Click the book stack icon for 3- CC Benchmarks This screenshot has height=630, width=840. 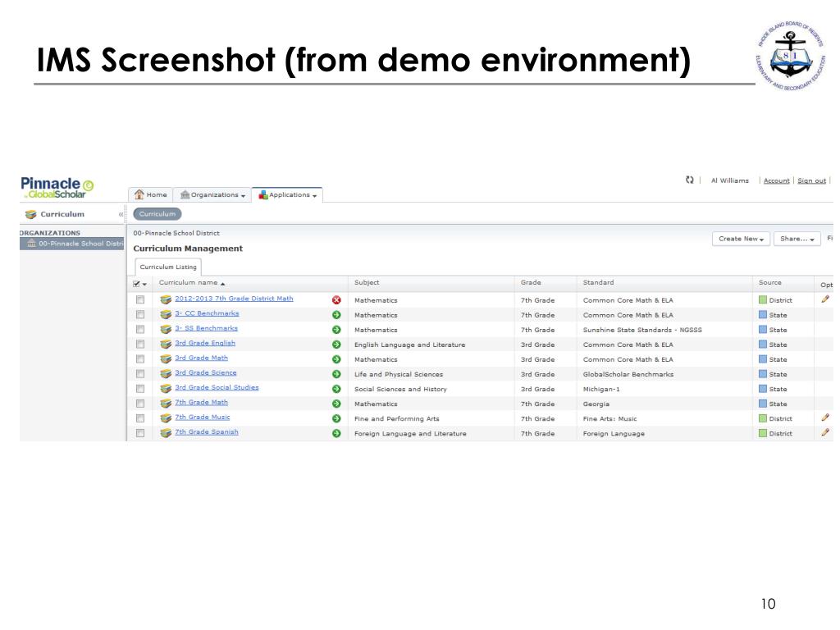(166, 314)
